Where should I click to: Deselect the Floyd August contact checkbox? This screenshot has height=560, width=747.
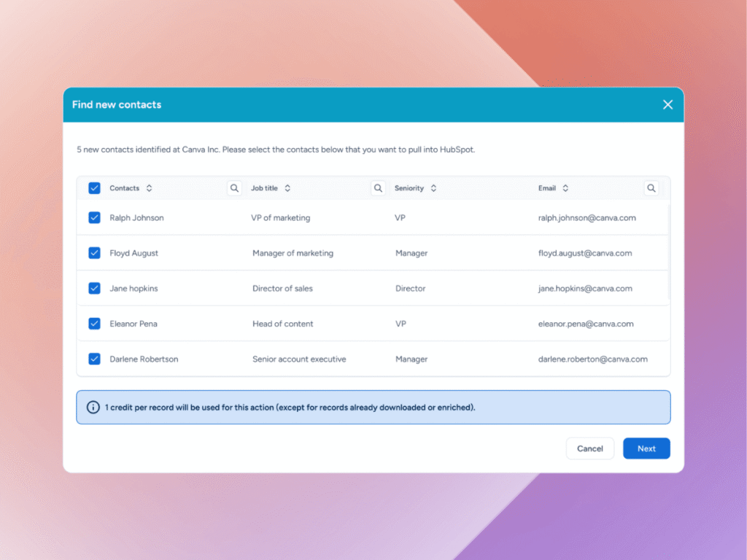[94, 253]
